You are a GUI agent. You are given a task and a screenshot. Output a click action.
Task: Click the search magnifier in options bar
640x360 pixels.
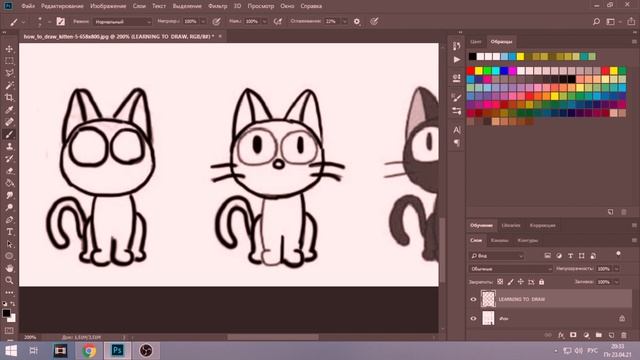(596, 22)
